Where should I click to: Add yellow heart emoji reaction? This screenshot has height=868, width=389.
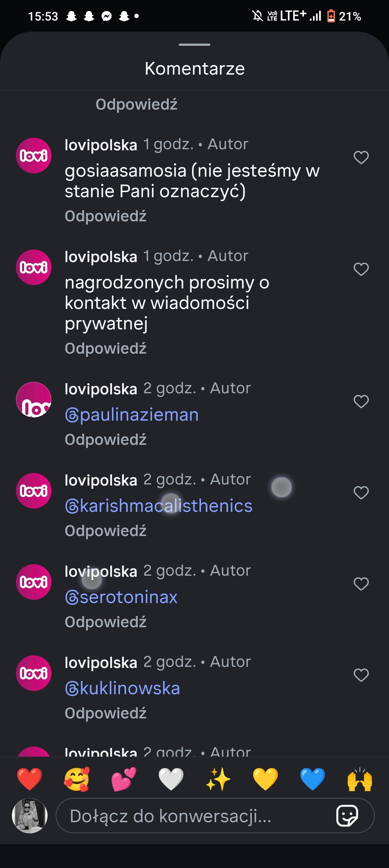[265, 779]
